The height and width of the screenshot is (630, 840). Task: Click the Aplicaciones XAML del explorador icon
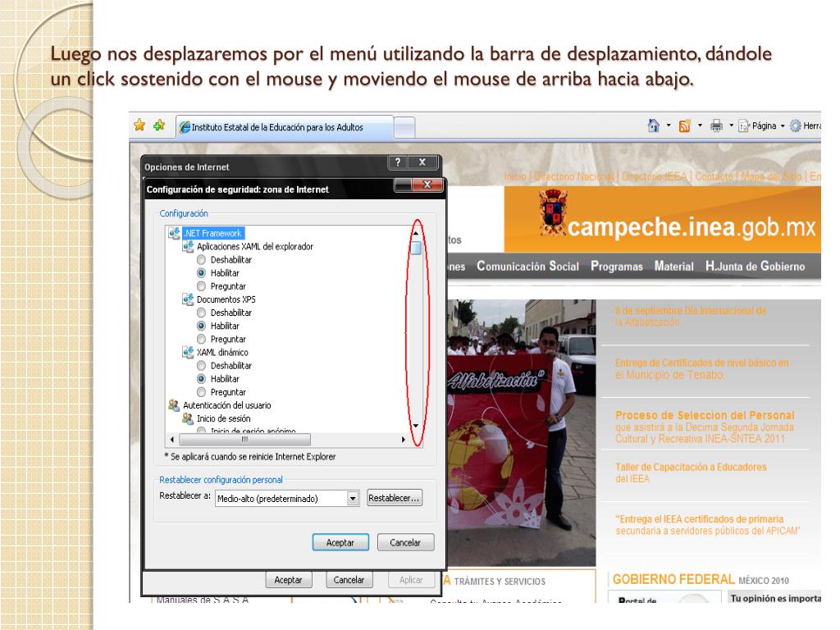tap(188, 246)
